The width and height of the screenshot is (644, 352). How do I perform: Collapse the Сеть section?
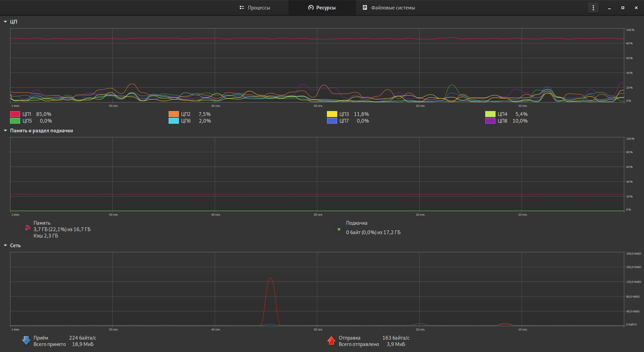pos(5,246)
